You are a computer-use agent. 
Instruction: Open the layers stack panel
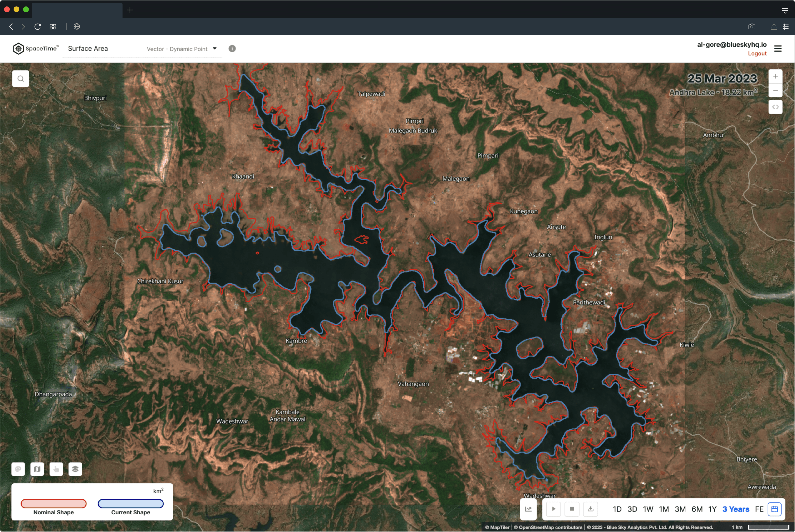coord(75,469)
